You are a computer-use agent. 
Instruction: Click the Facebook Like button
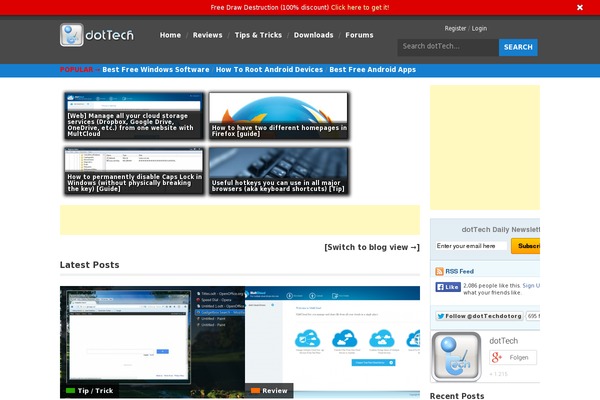click(448, 287)
